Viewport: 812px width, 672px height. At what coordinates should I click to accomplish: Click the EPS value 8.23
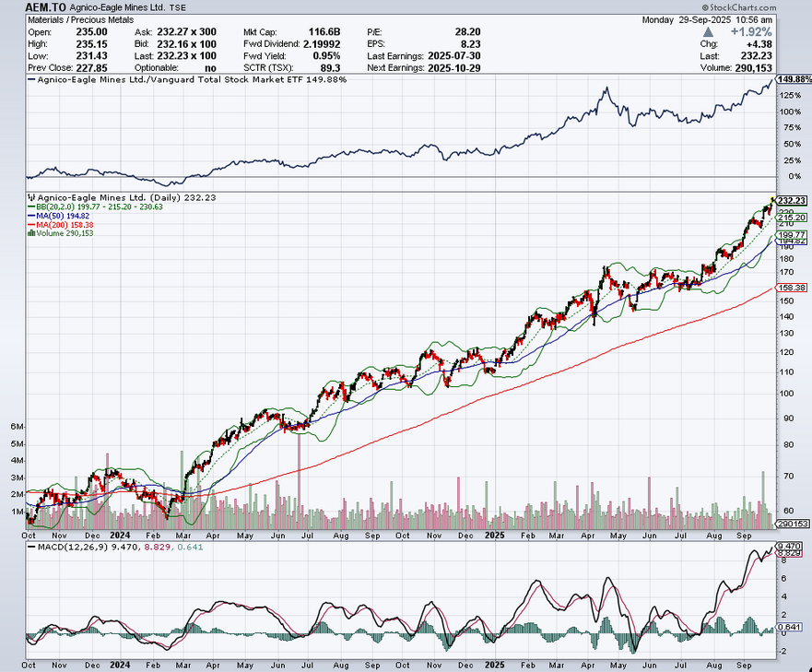click(470, 44)
